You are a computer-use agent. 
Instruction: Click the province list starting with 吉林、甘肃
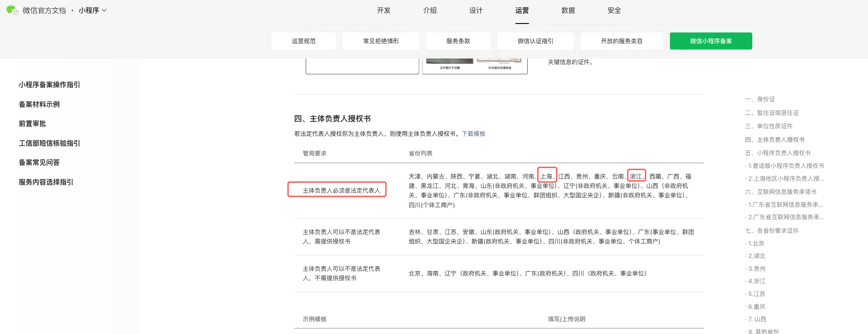click(551, 237)
